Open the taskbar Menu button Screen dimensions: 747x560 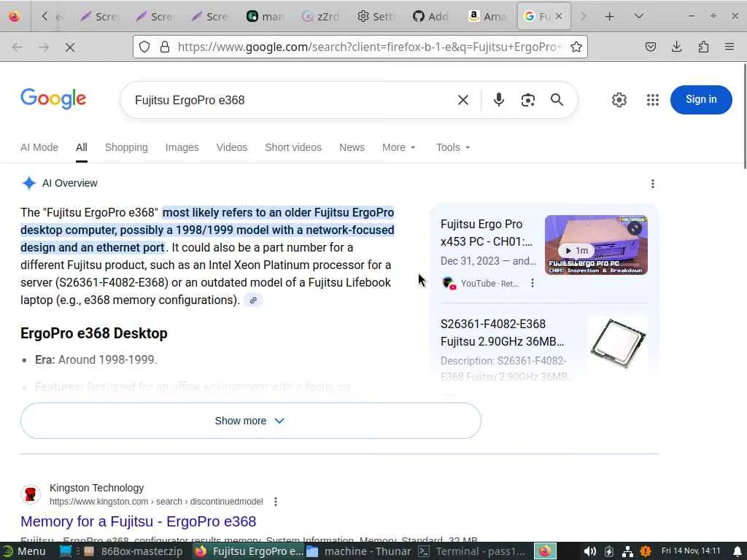[24, 551]
